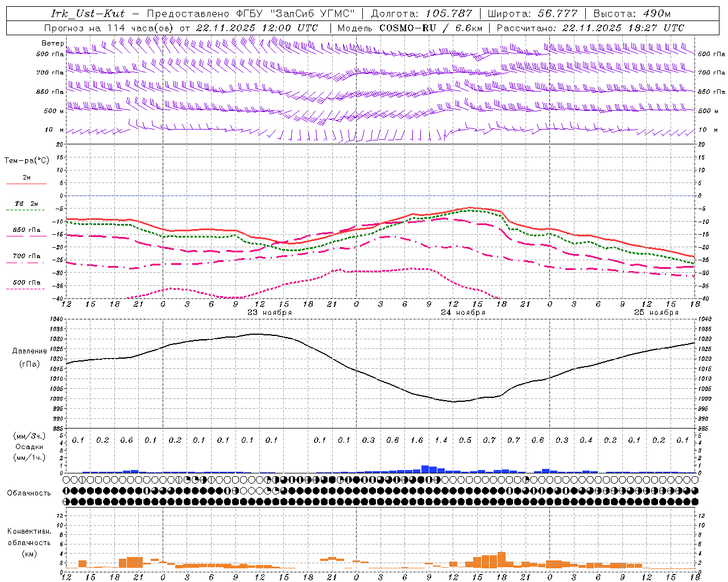This screenshot has width=728, height=582.
Task: Click the date label "25 ноября"
Action: pyautogui.click(x=656, y=313)
